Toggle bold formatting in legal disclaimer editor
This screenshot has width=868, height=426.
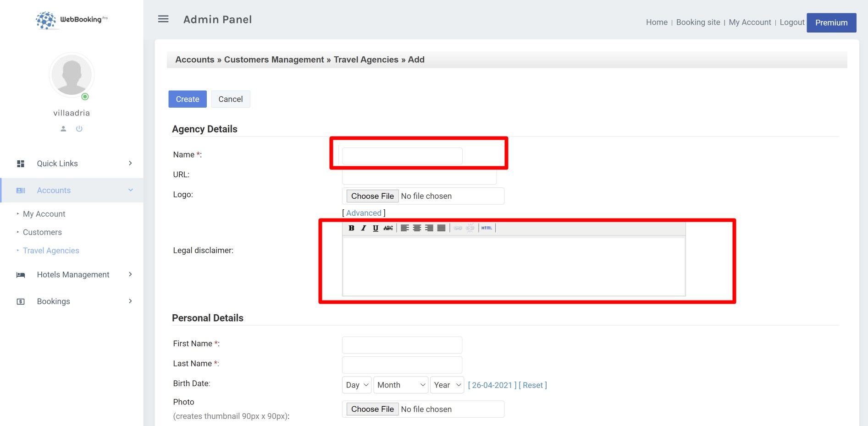tap(351, 228)
